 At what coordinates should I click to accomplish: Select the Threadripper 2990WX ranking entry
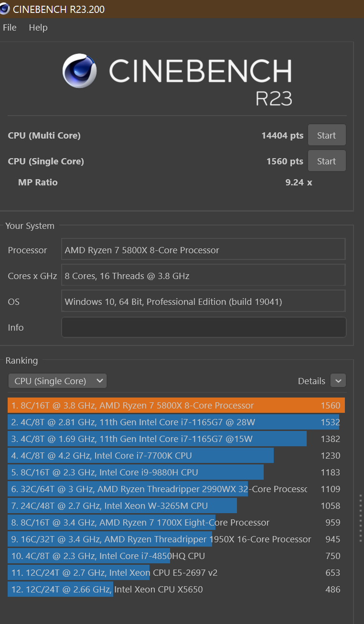click(x=176, y=489)
